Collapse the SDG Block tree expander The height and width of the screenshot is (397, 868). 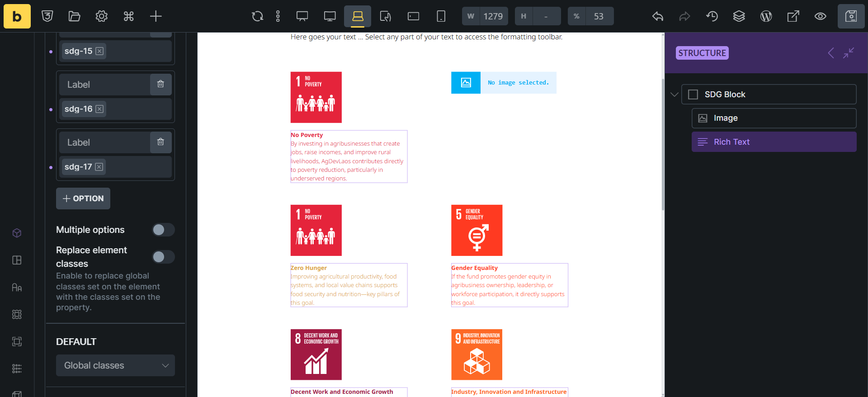click(x=674, y=95)
